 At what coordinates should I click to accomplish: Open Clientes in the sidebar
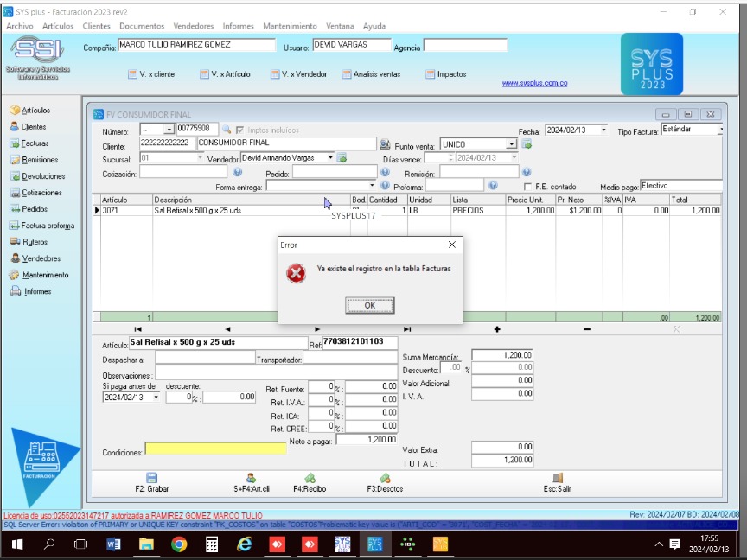click(x=28, y=127)
